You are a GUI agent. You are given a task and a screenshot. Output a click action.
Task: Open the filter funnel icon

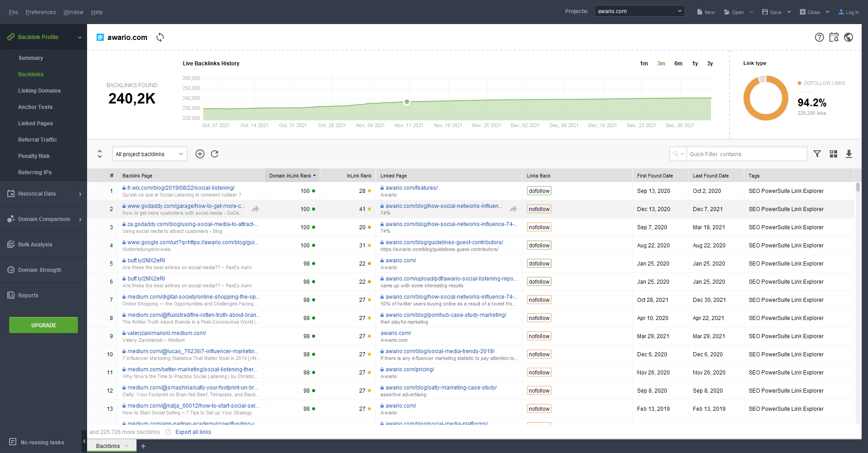tap(817, 154)
